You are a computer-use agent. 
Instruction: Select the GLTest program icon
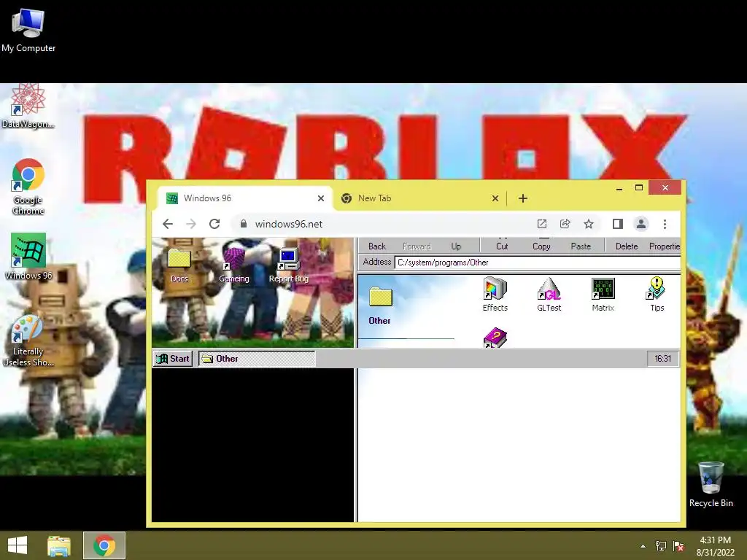coord(549,295)
